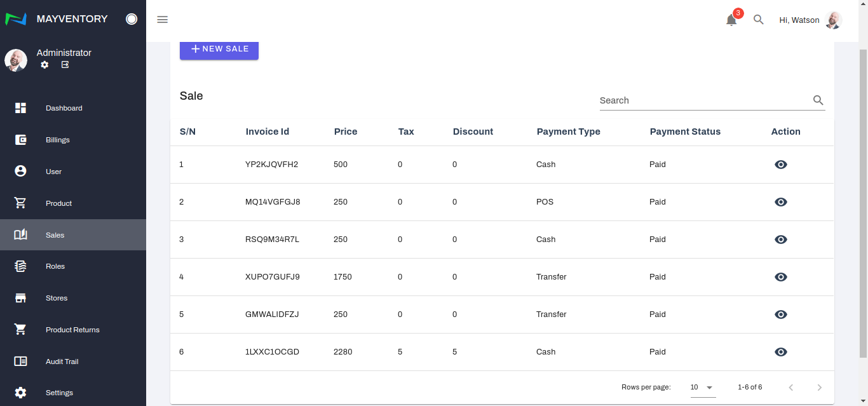View details for invoice YP2KJQVFH2
The width and height of the screenshot is (868, 406).
(x=781, y=165)
